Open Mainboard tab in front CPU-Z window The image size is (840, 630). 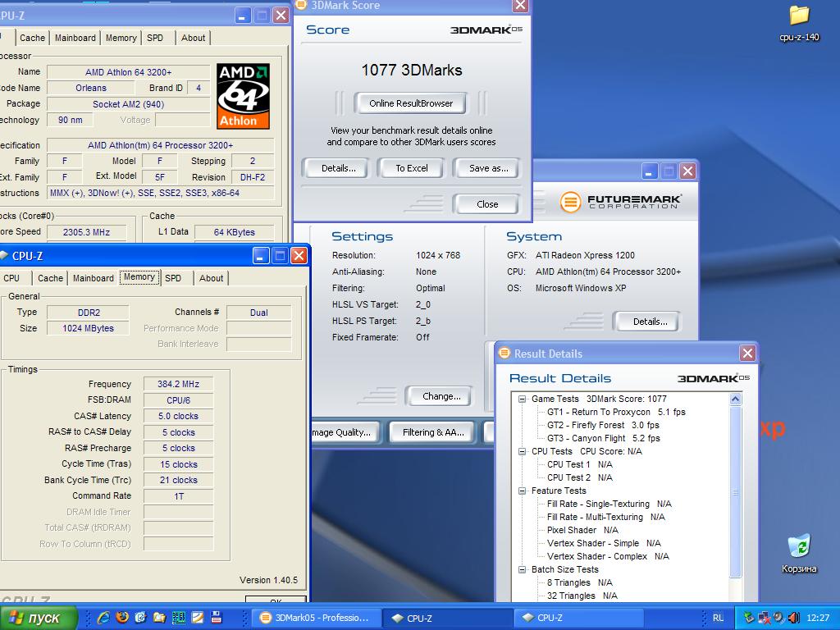pos(94,278)
